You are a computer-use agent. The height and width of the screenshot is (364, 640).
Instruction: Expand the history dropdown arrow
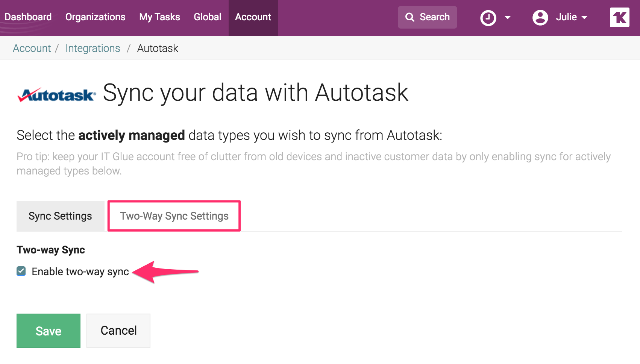coord(507,17)
